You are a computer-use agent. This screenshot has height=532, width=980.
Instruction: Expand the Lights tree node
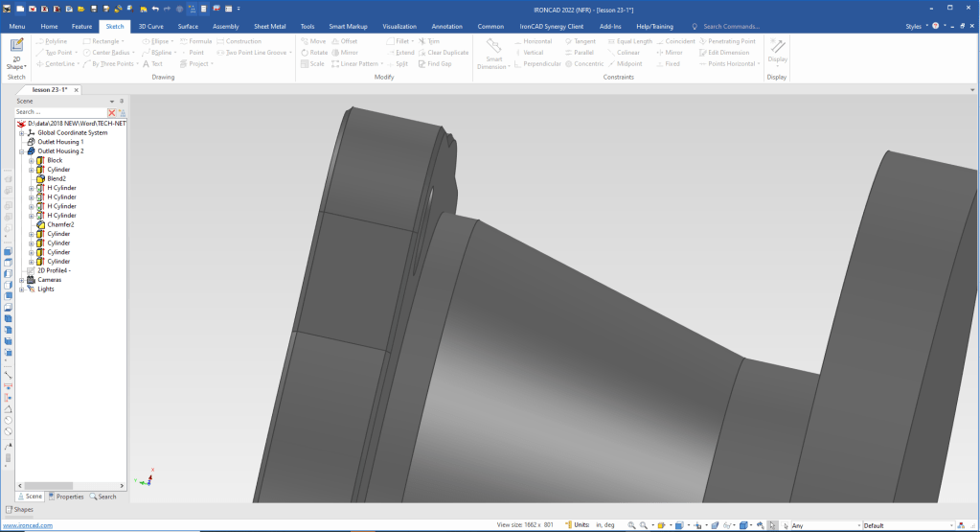pos(21,289)
